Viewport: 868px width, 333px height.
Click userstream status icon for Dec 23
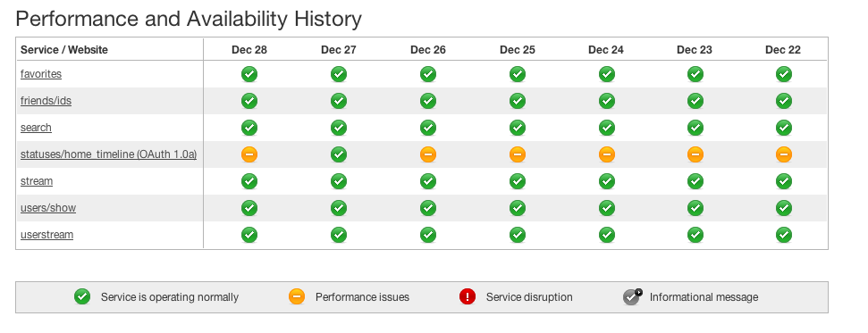point(695,235)
